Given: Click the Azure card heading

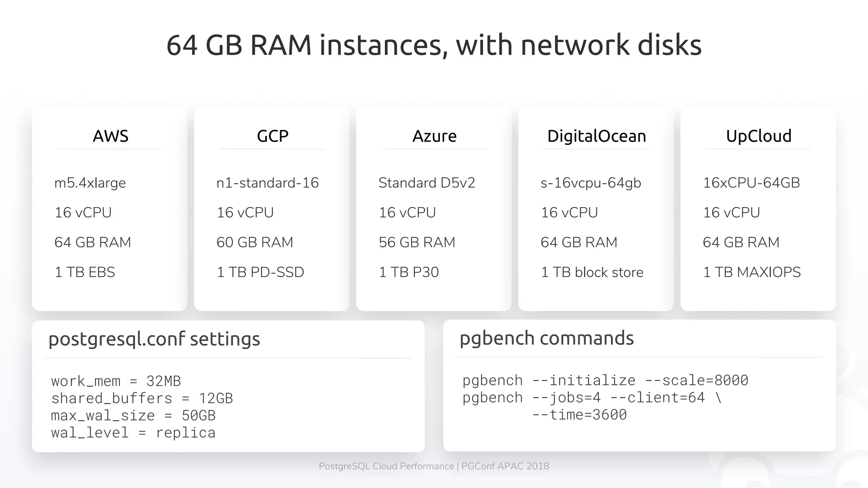Looking at the screenshot, I should [434, 136].
